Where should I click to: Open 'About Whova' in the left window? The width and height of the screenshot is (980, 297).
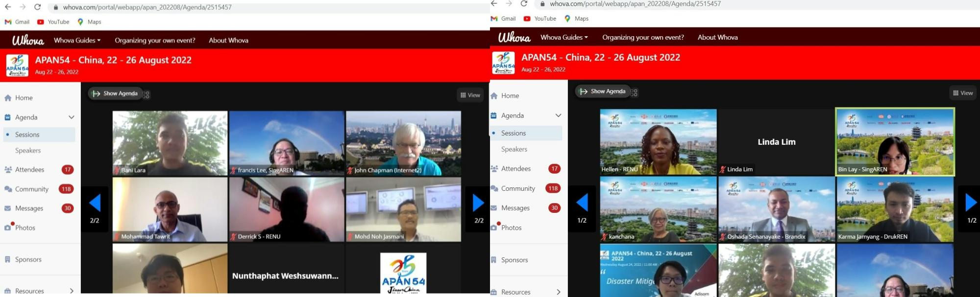coord(228,40)
